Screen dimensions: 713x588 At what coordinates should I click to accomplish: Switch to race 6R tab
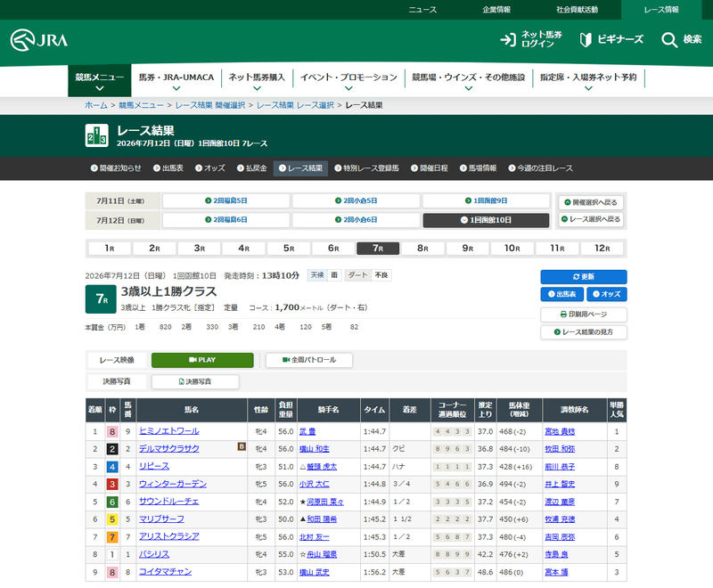click(x=333, y=248)
